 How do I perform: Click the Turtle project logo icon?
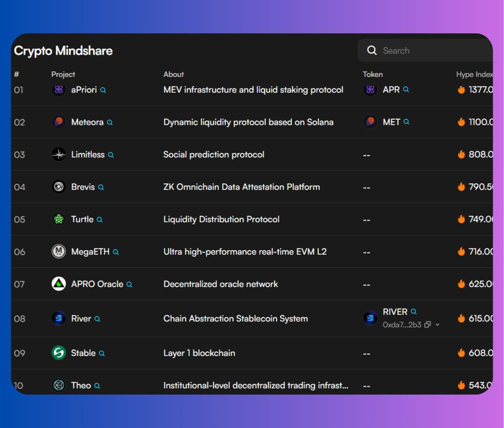click(59, 219)
